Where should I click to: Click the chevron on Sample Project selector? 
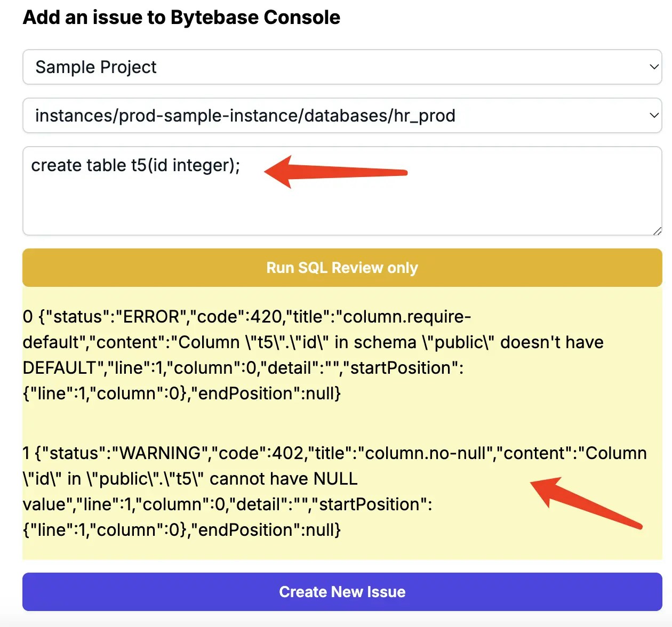[x=654, y=67]
